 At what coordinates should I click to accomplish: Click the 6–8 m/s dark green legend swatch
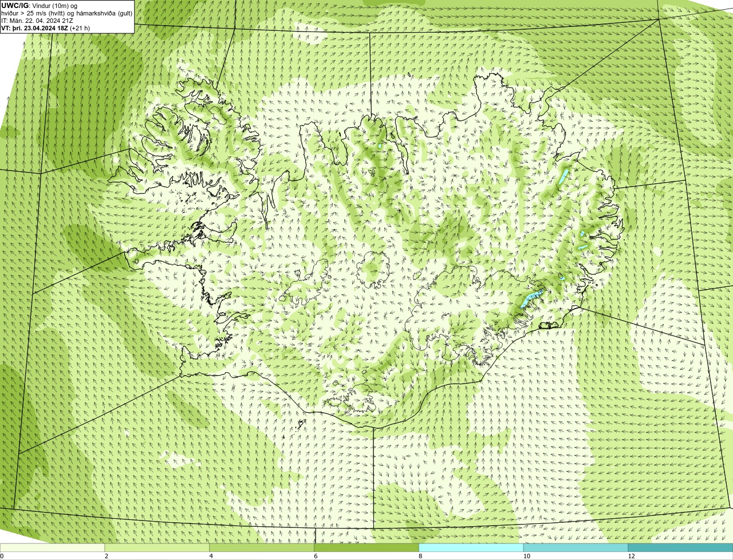click(x=366, y=548)
